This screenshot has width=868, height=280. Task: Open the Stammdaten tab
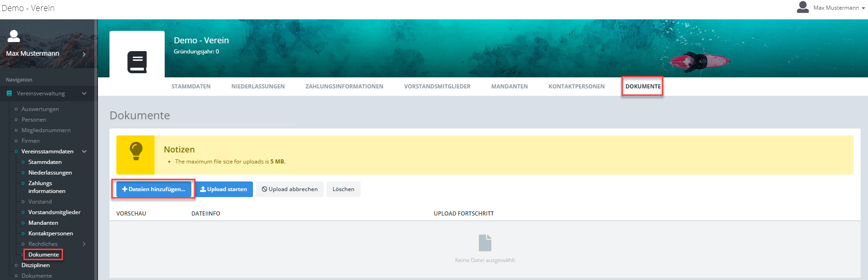point(191,87)
